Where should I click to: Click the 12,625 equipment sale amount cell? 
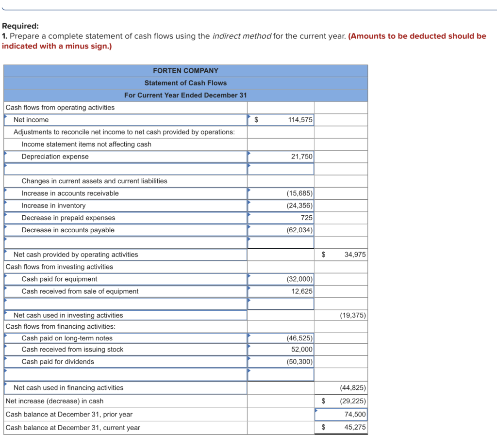click(286, 291)
